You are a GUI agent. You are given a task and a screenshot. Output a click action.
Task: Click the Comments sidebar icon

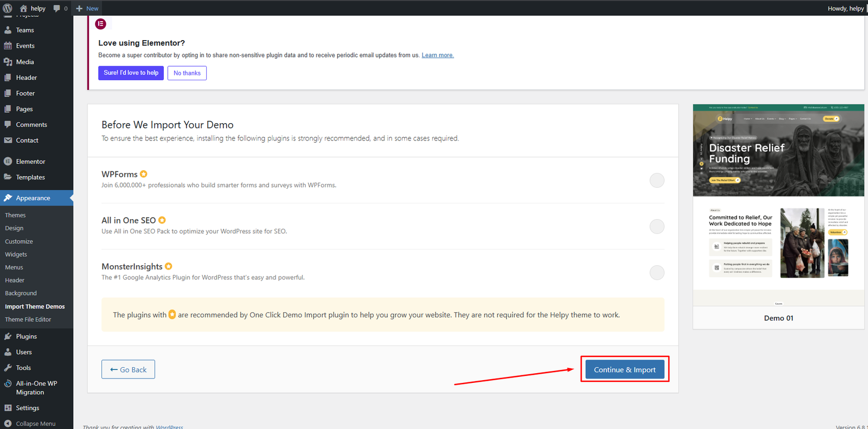8,124
